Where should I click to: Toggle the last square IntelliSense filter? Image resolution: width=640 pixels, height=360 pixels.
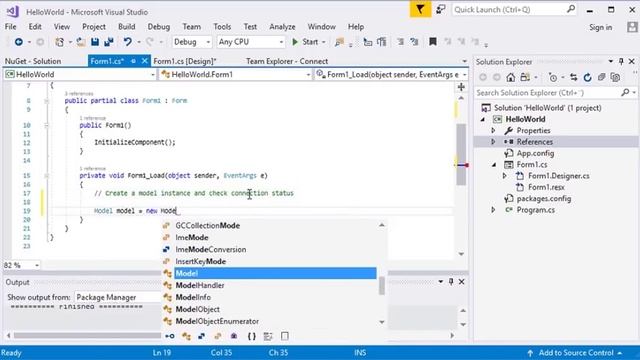284,336
